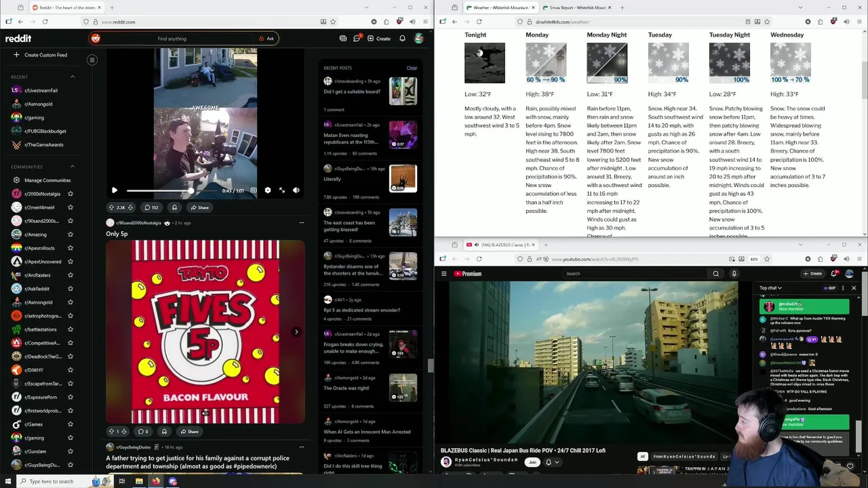Open Reddit video settings gear

[x=268, y=190]
